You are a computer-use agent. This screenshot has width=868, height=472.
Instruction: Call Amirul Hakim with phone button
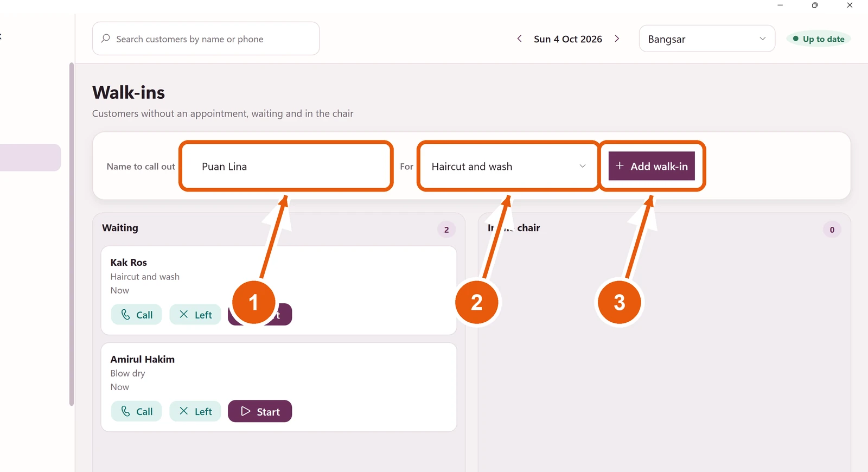[x=137, y=411]
